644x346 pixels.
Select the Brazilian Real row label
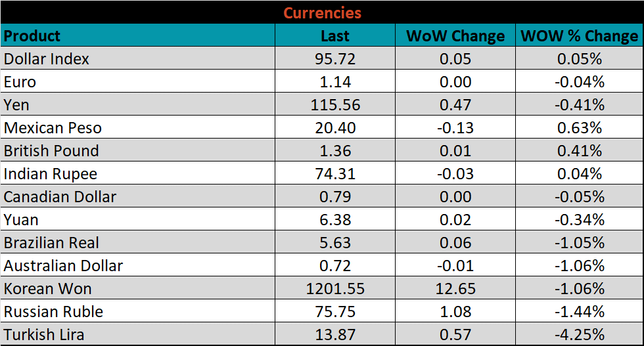pos(52,243)
